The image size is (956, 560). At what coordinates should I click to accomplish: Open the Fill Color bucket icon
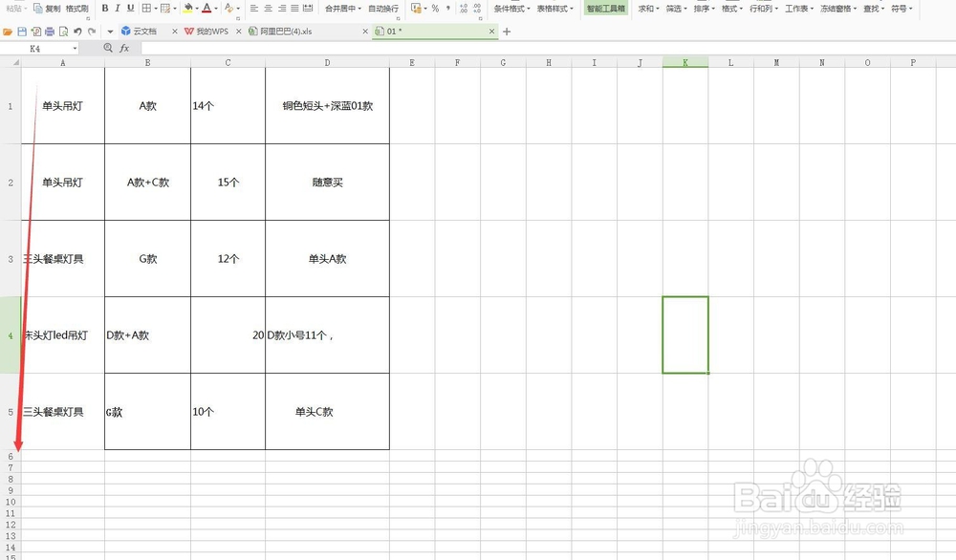[187, 9]
